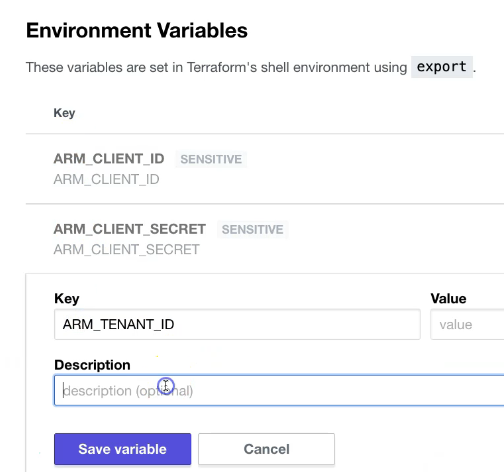Click the Value field label
This screenshot has height=472, width=504.
(x=448, y=298)
